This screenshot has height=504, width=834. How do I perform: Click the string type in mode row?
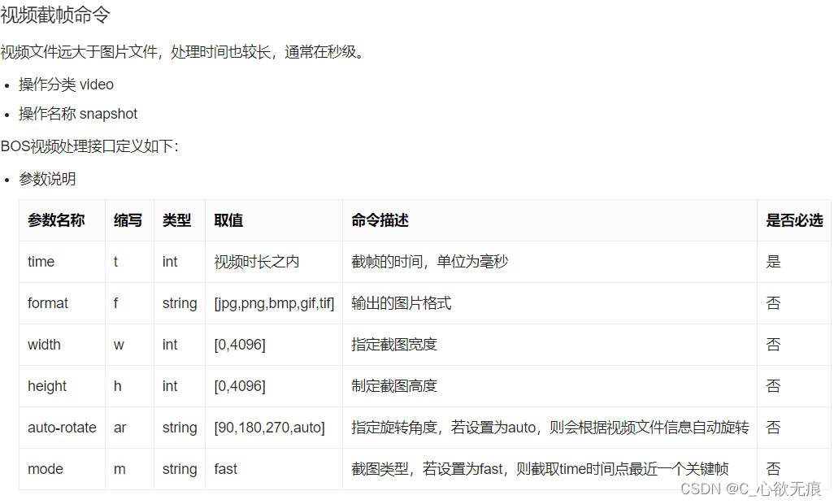click(x=180, y=469)
